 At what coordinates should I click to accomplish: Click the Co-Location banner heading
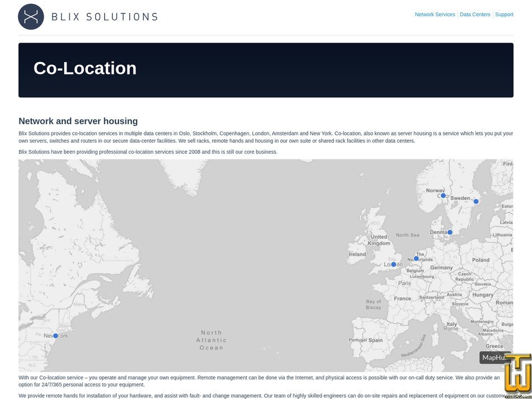click(x=85, y=68)
